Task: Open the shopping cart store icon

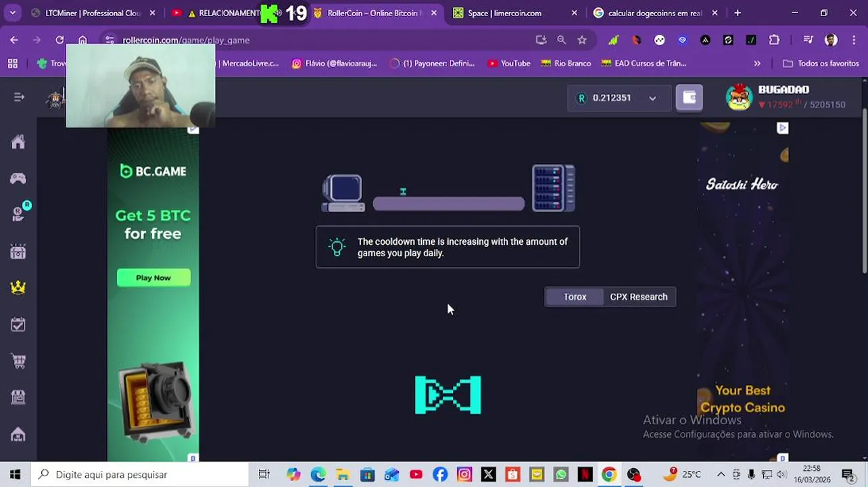Action: pos(18,361)
